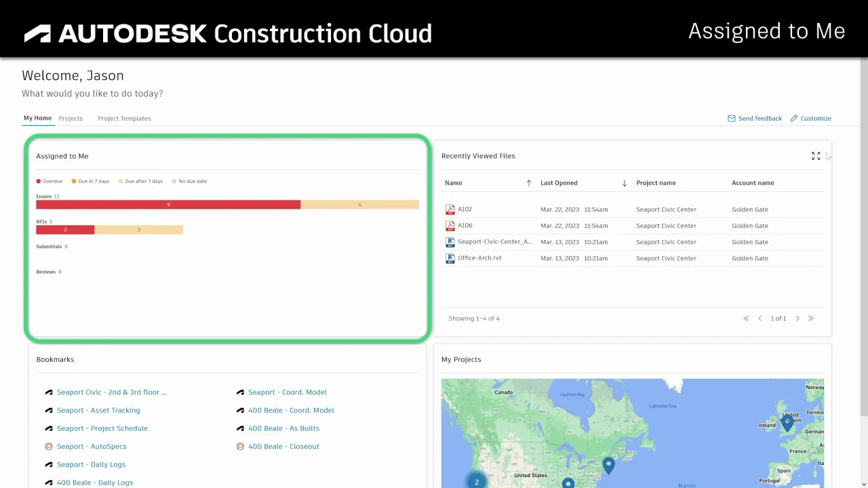Image resolution: width=868 pixels, height=488 pixels.
Task: Click the Send feedback envelope icon
Action: tap(731, 119)
